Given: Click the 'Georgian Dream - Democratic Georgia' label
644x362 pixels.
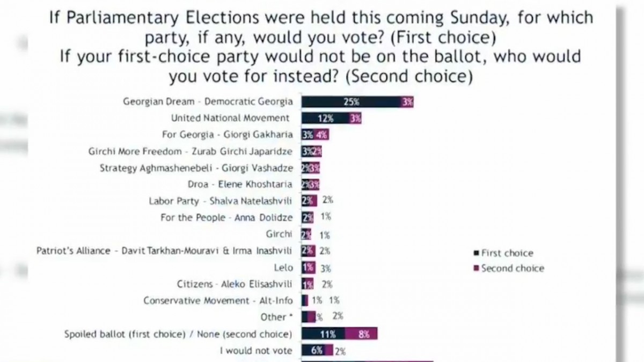Looking at the screenshot, I should (208, 101).
